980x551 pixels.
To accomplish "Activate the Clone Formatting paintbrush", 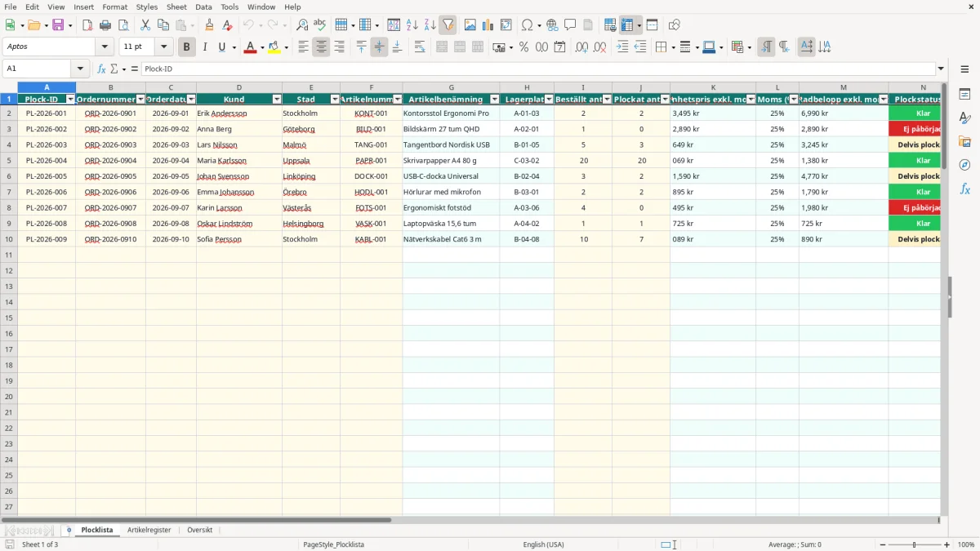I will point(209,25).
